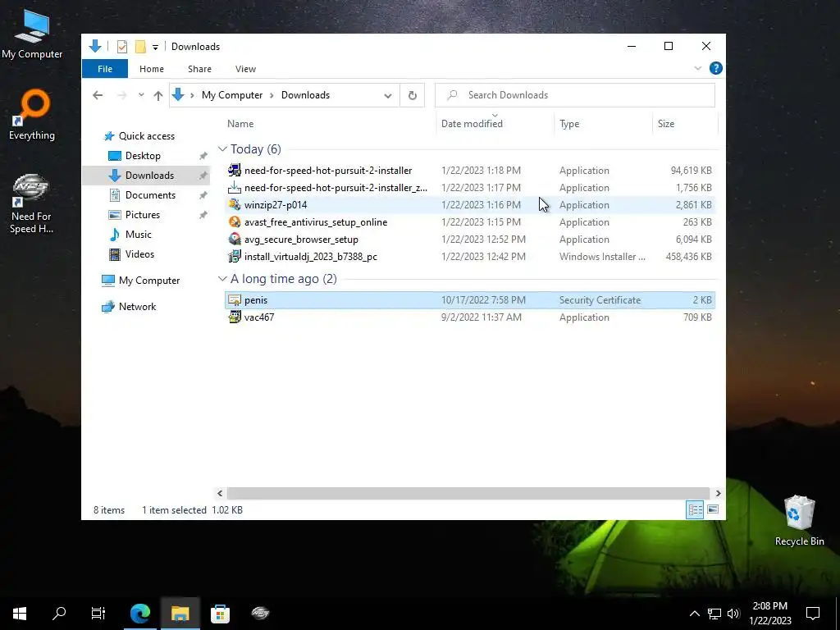Open the Home ribbon tab
840x630 pixels.
click(x=152, y=69)
